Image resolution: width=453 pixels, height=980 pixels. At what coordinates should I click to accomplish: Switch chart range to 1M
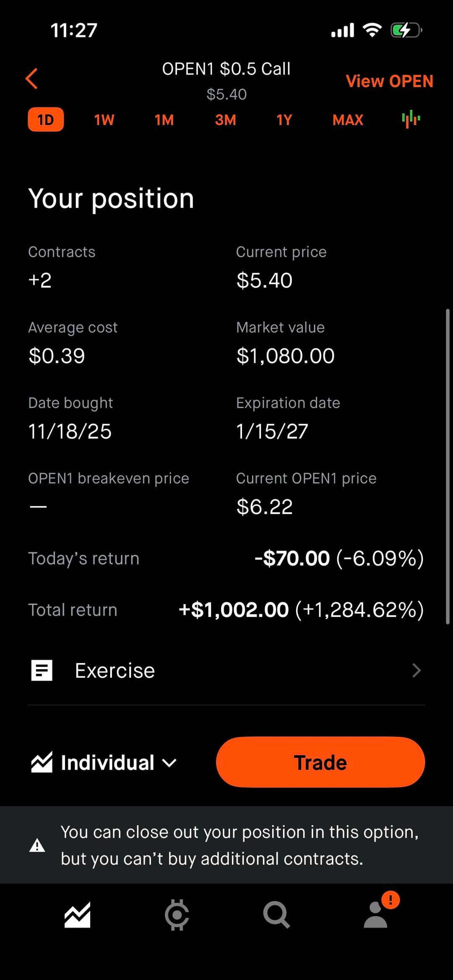pos(164,120)
